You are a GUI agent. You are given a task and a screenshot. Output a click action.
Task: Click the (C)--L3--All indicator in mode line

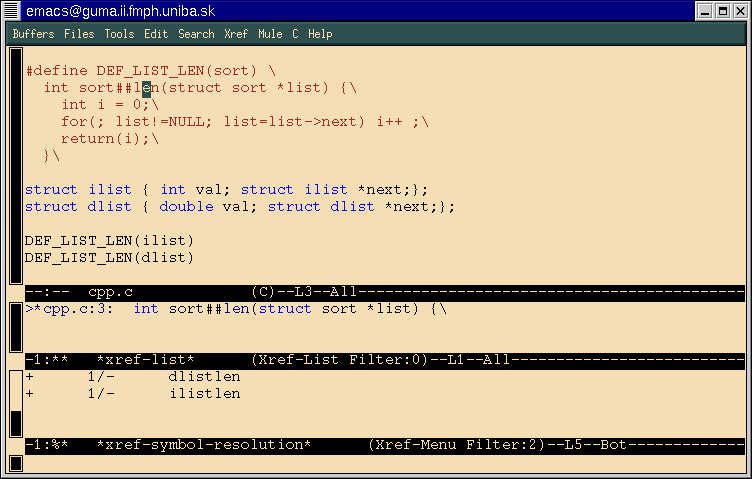coord(304,292)
